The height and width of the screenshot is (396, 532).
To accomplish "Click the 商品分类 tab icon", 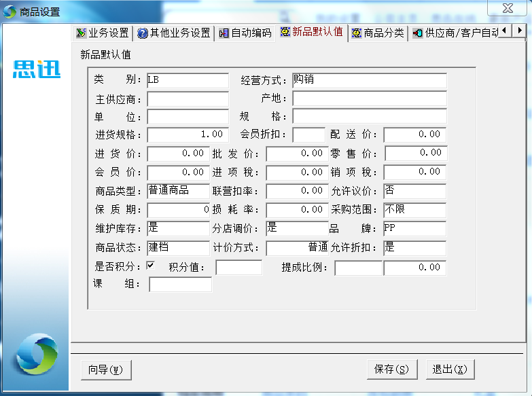I will 356,33.
